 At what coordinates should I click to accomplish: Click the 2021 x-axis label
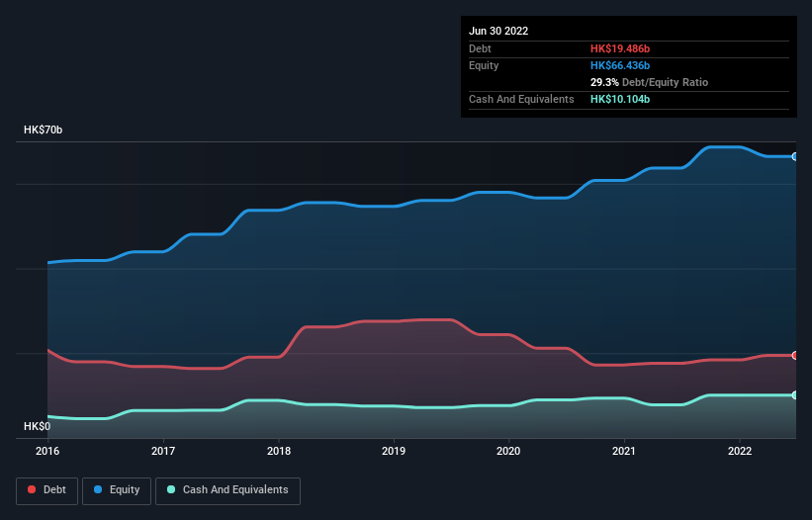(624, 451)
